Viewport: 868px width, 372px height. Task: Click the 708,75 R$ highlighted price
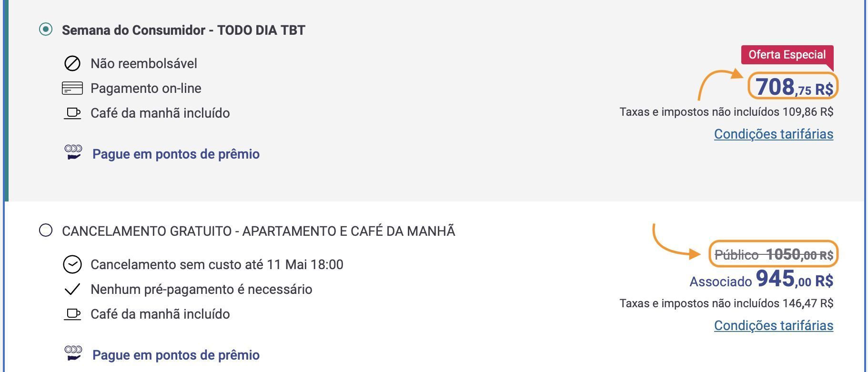point(794,87)
